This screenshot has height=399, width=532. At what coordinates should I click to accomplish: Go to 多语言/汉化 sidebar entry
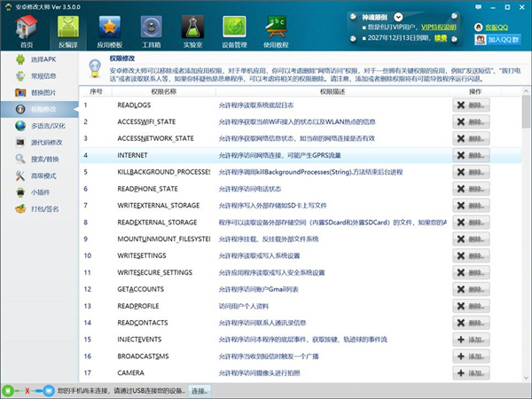(x=39, y=126)
